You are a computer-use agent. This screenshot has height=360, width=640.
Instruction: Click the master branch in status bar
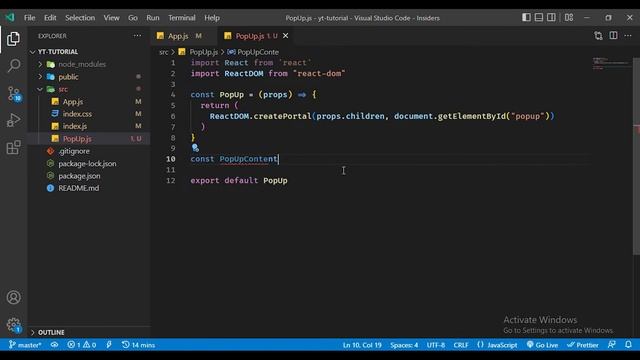point(25,345)
